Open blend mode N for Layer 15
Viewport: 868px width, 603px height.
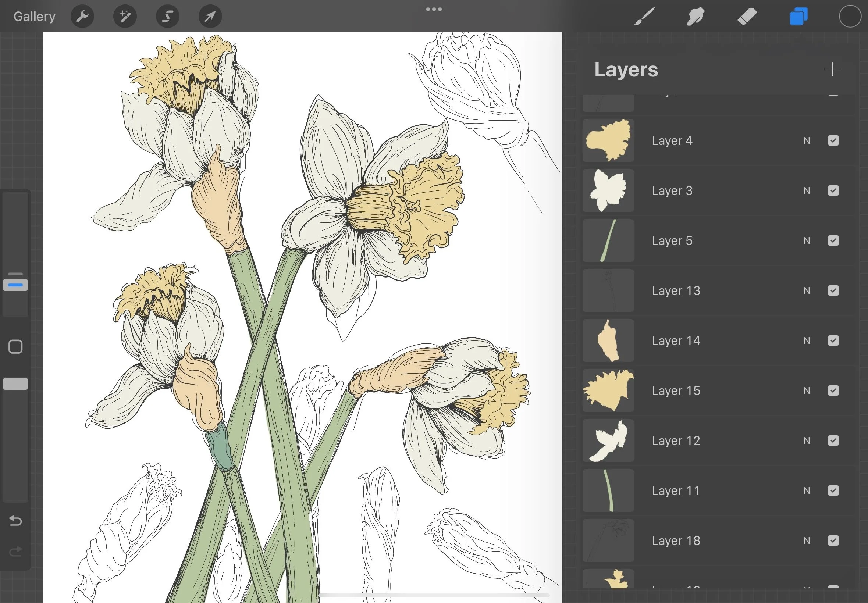click(x=807, y=391)
